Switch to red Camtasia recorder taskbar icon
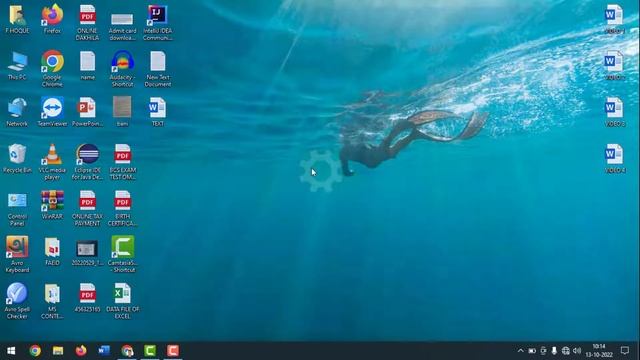 [173, 351]
